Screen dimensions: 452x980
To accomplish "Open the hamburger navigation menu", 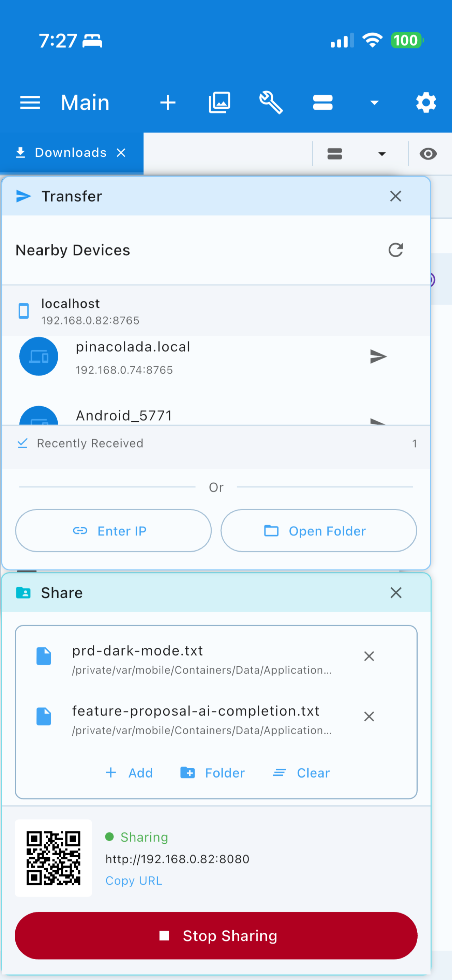I will [x=30, y=102].
